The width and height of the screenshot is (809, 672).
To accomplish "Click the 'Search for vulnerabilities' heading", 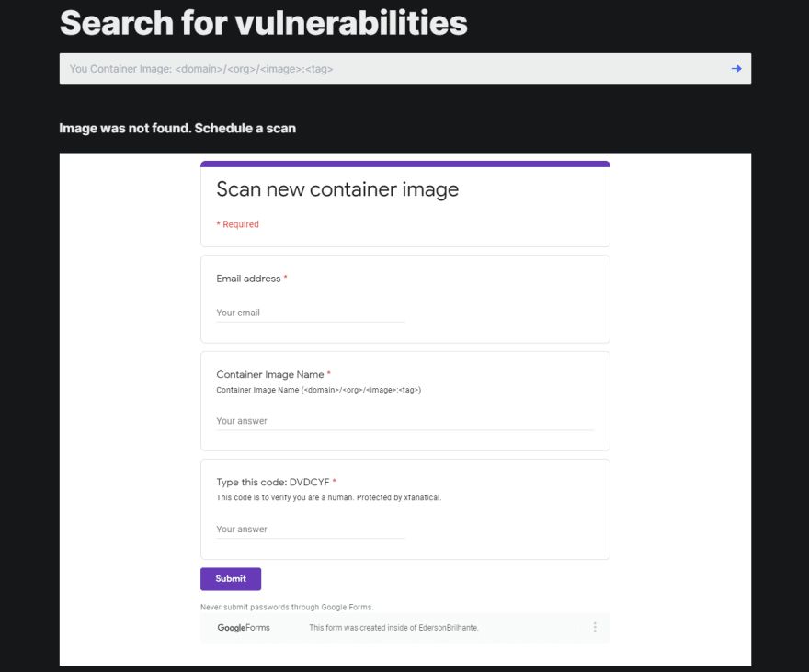I will (x=264, y=23).
